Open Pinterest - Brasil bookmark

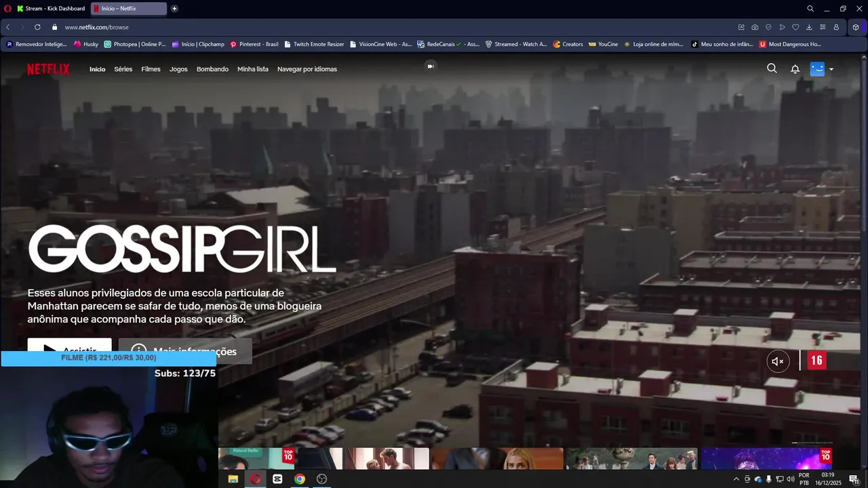point(254,44)
